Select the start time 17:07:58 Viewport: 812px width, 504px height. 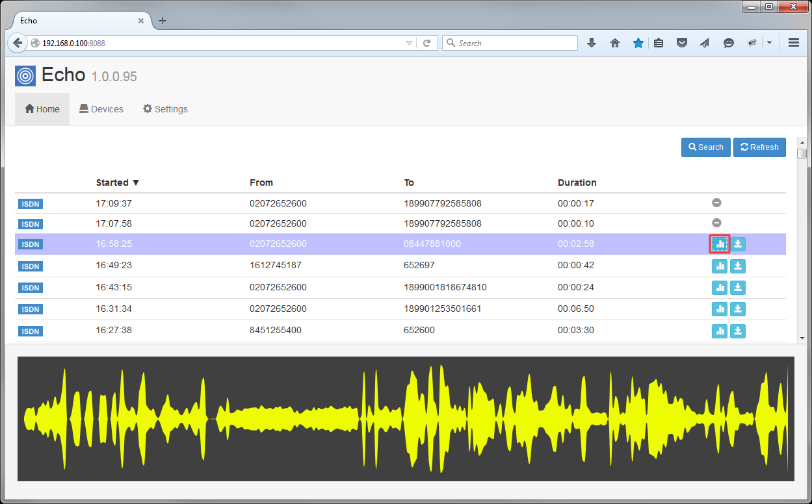(114, 223)
